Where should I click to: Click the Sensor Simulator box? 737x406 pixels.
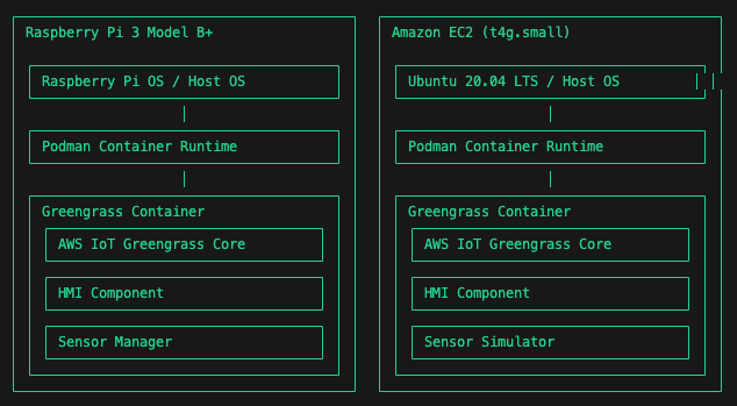tap(550, 343)
